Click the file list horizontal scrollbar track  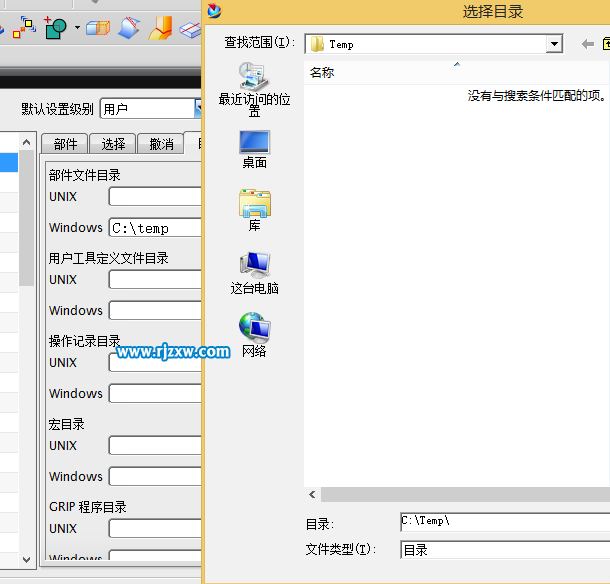click(x=465, y=495)
